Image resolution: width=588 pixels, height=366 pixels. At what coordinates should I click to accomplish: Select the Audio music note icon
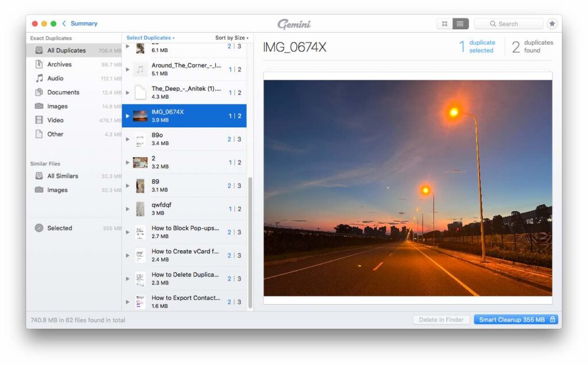pos(39,79)
